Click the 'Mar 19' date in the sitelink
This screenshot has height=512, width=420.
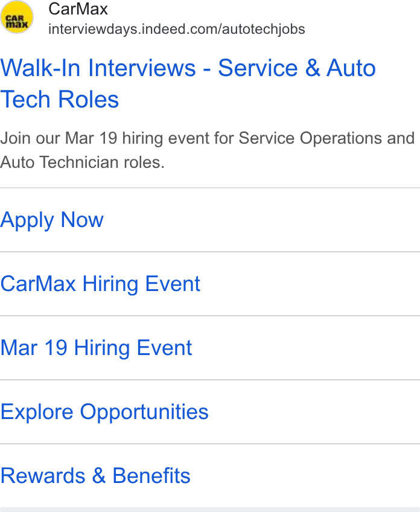[x=34, y=348]
